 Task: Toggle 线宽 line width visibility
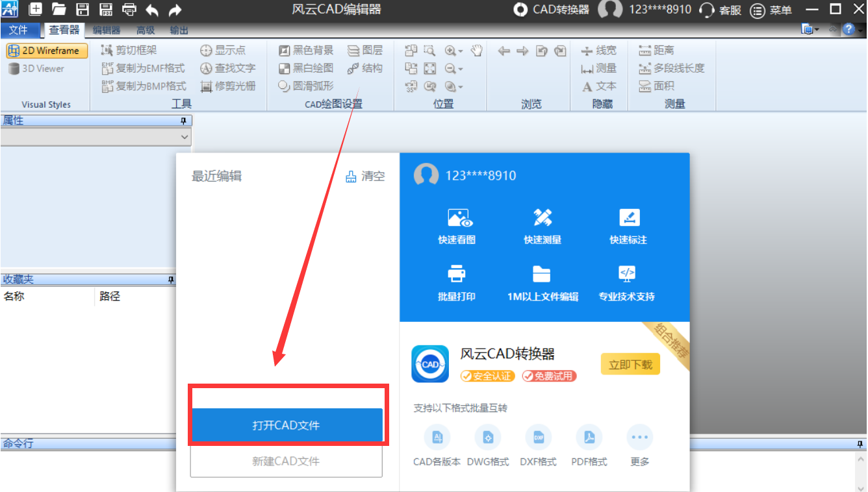598,50
